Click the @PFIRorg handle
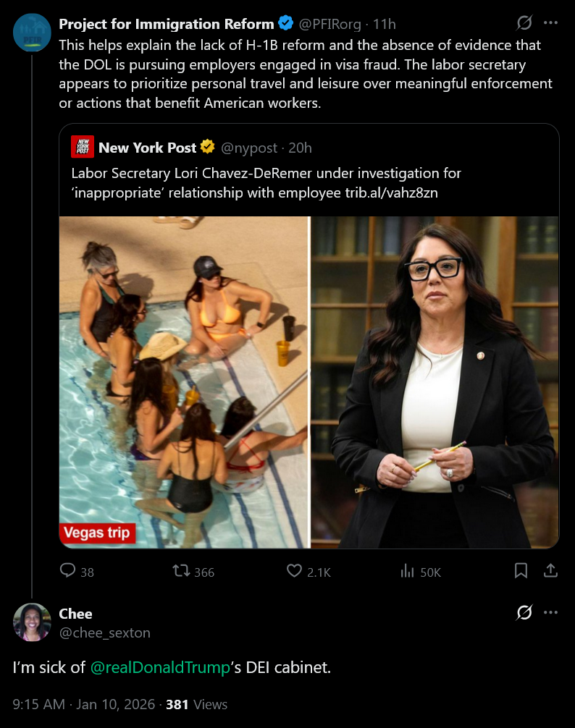The image size is (575, 728). tap(330, 24)
